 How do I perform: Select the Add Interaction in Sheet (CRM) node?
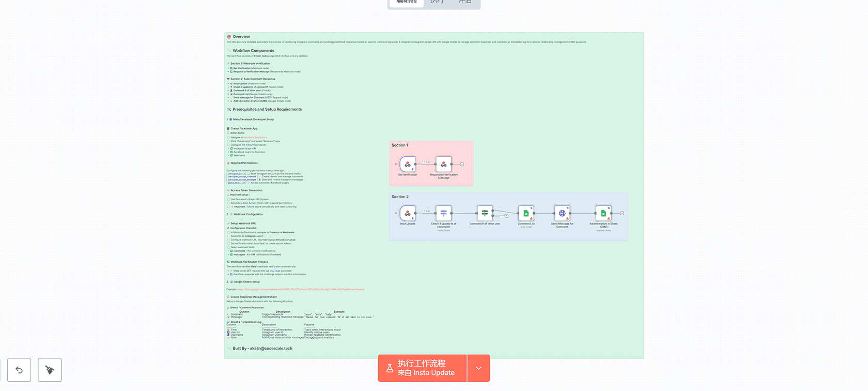(x=603, y=213)
